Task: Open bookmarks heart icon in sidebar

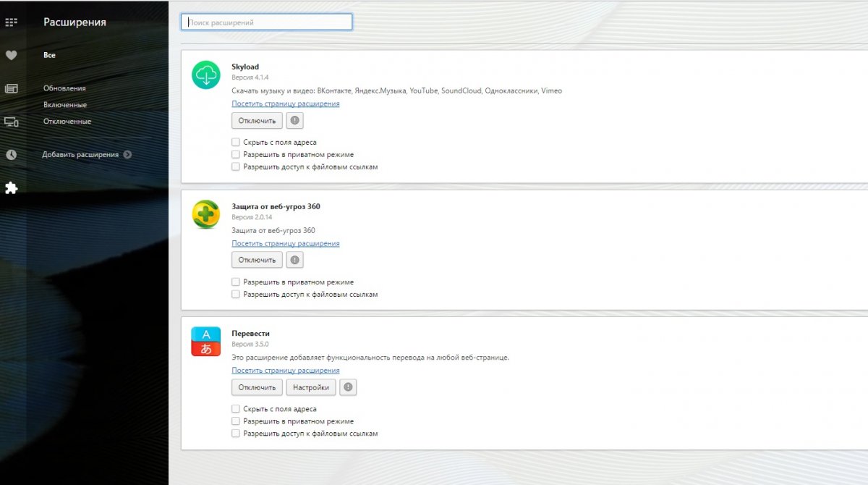Action: pos(11,55)
